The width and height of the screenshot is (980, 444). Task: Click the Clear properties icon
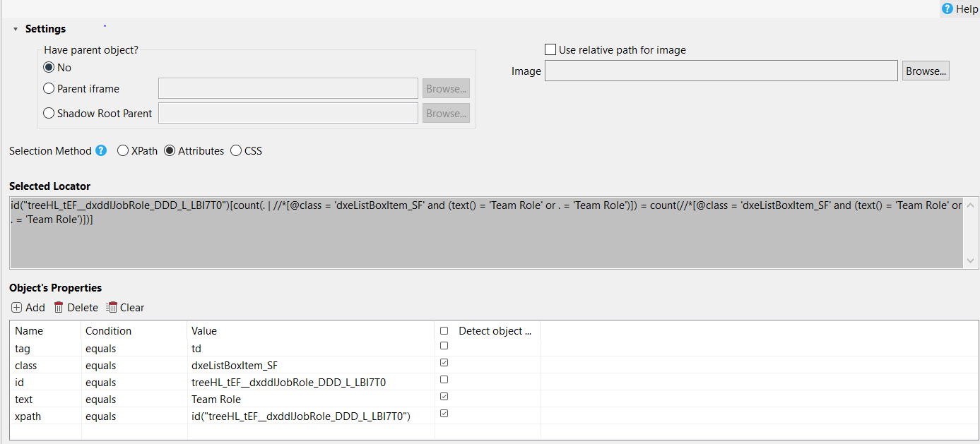112,308
